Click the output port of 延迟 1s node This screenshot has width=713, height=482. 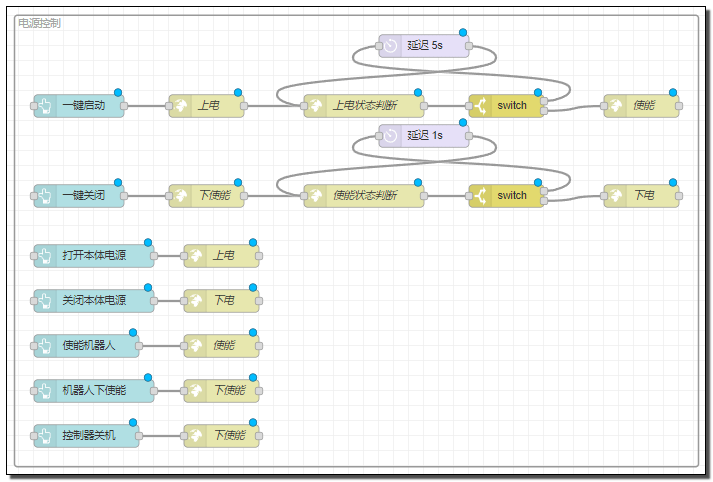coord(469,136)
